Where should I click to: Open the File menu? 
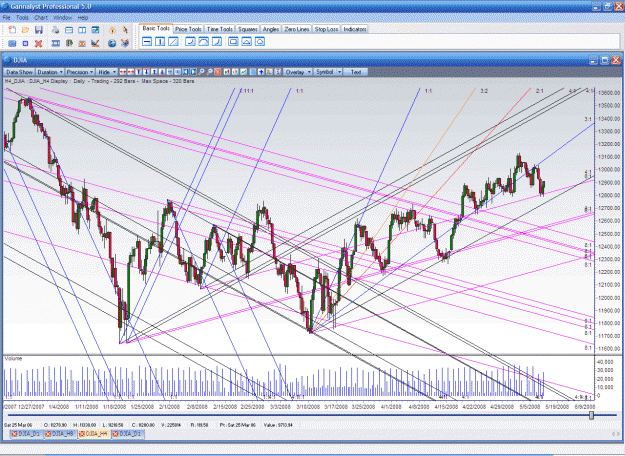pos(7,18)
